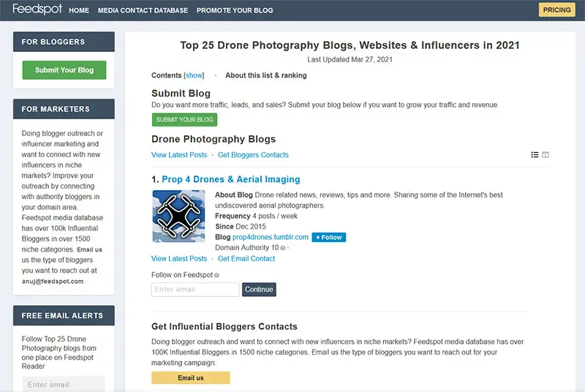585x392 pixels.
Task: Click FREE EMAIL ALERTS sidebar header
Action: pyautogui.click(x=64, y=315)
